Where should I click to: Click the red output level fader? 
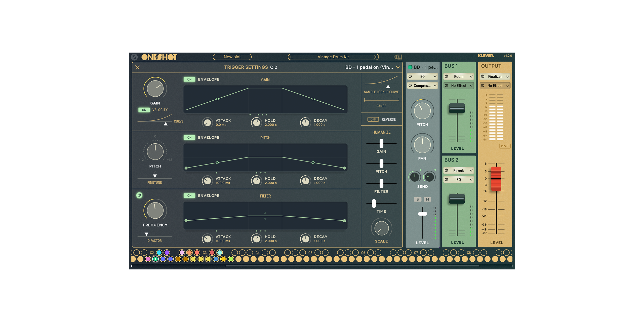tap(496, 179)
